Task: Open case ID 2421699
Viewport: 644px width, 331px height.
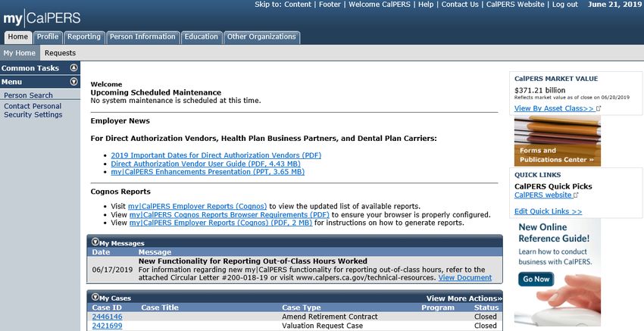Action: pos(107,326)
